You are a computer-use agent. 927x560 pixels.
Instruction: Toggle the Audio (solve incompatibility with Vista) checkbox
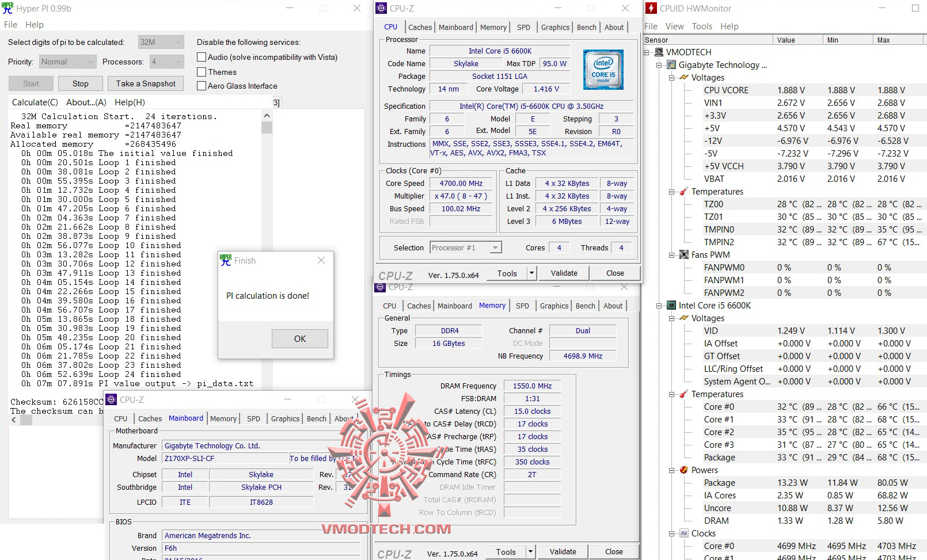pyautogui.click(x=202, y=57)
